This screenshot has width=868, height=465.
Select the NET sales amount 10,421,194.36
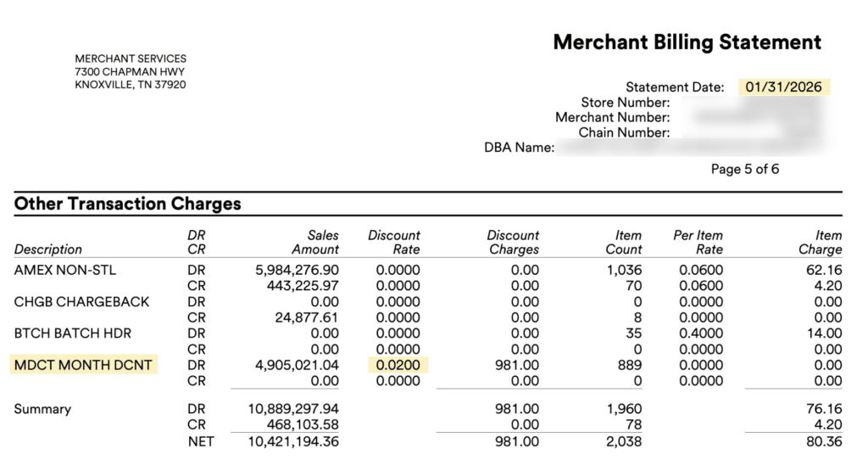pyautogui.click(x=292, y=441)
